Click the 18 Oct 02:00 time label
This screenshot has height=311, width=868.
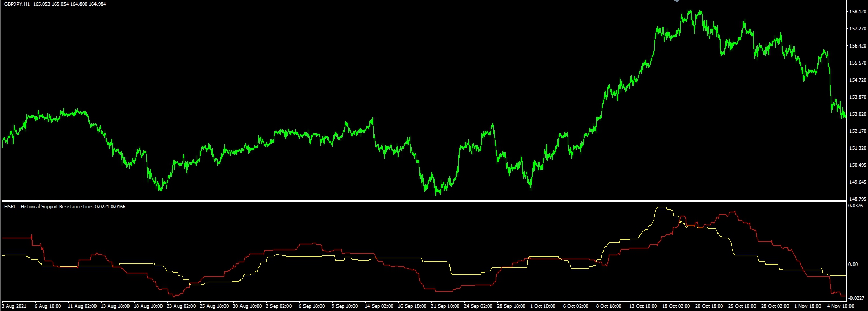677,306
